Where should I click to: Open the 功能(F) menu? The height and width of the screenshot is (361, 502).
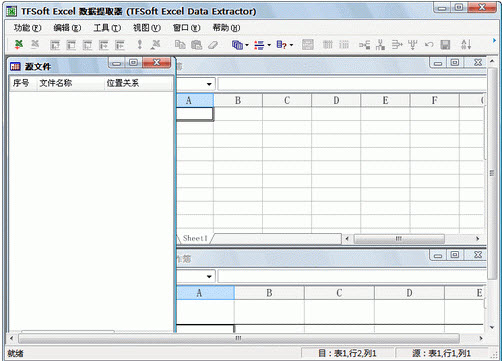(x=27, y=28)
